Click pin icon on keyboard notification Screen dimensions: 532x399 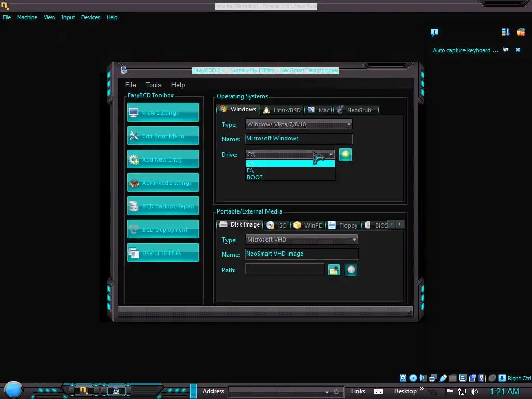pos(506,50)
